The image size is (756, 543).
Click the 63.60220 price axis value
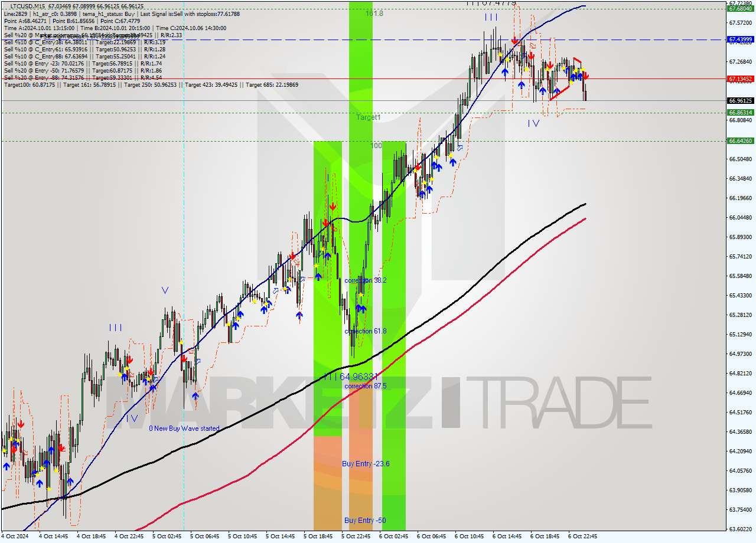(x=740, y=529)
